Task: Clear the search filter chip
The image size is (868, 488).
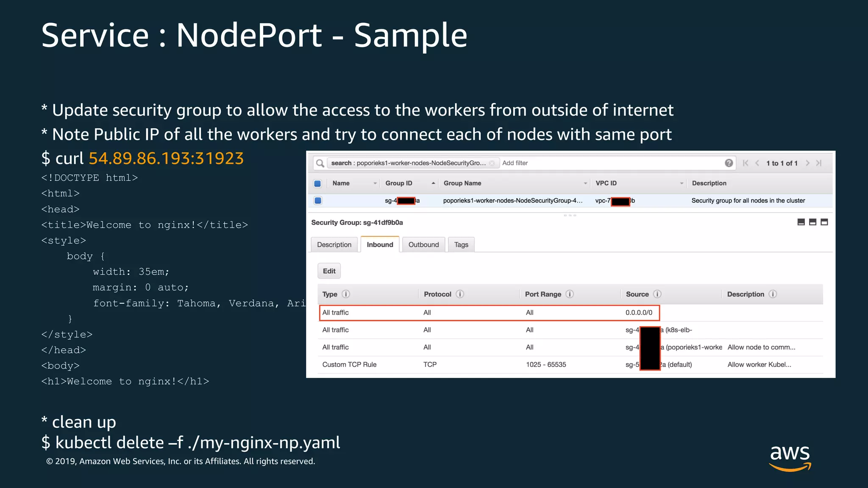Action: point(492,163)
